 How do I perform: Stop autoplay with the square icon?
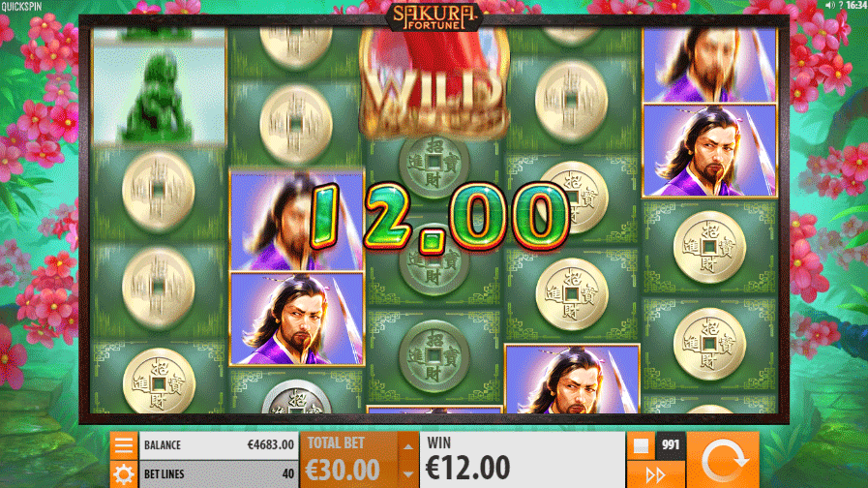click(641, 445)
